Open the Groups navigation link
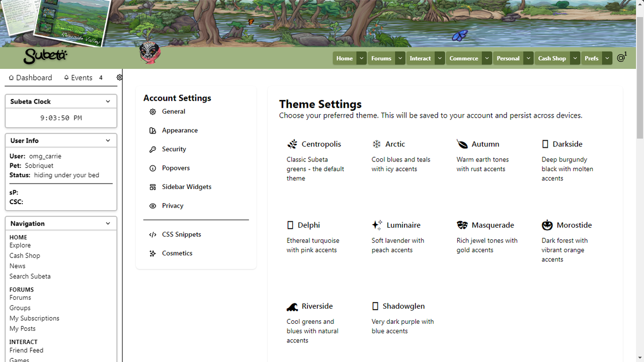Image resolution: width=644 pixels, height=362 pixels. point(20,308)
